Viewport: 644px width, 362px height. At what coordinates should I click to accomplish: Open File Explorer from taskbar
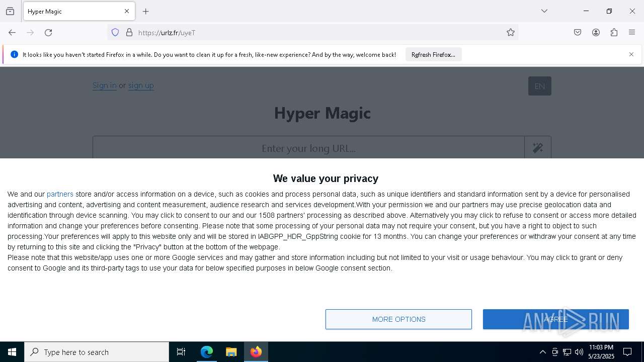231,352
